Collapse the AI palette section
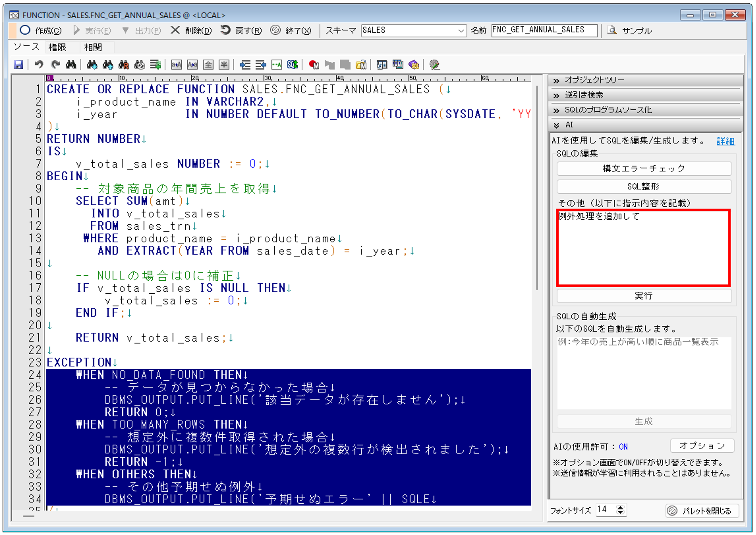 (x=556, y=125)
